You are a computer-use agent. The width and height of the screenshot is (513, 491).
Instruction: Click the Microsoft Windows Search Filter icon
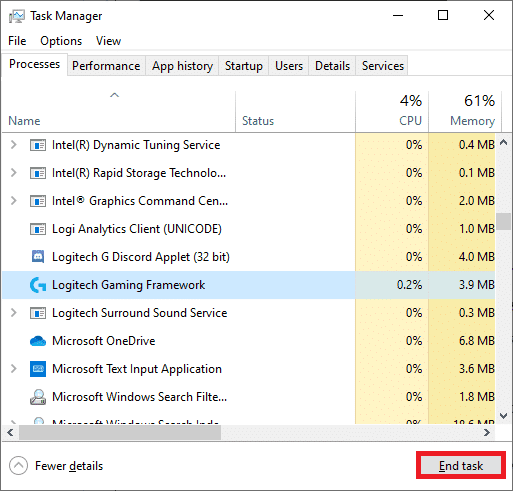pos(38,397)
